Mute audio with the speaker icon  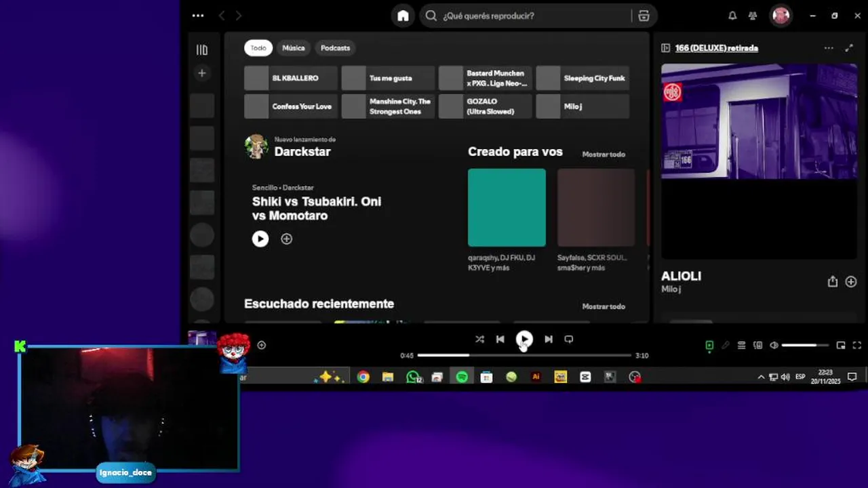click(774, 346)
